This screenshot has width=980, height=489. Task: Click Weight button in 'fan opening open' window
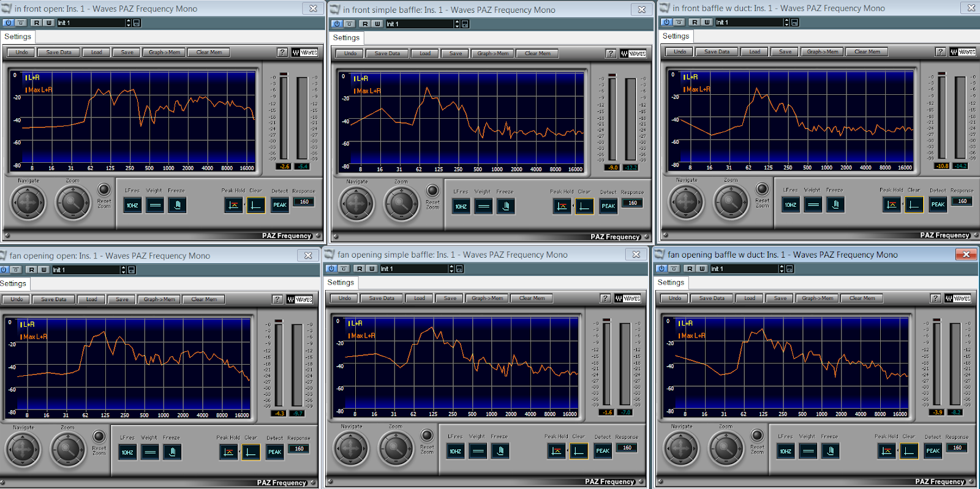150,453
